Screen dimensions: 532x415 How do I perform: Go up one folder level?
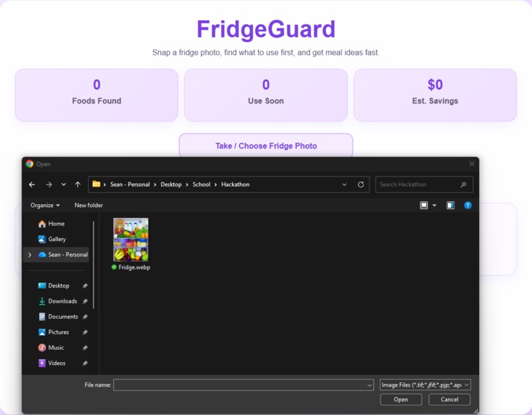click(x=78, y=185)
